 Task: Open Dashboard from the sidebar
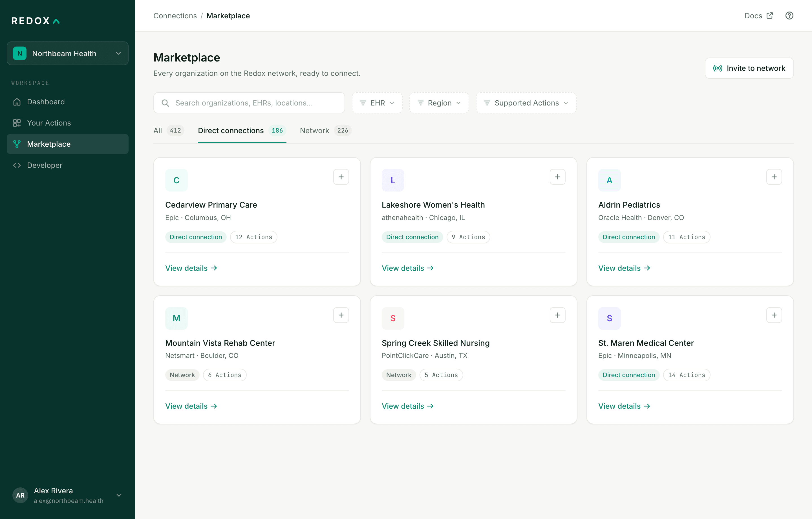(x=67, y=102)
